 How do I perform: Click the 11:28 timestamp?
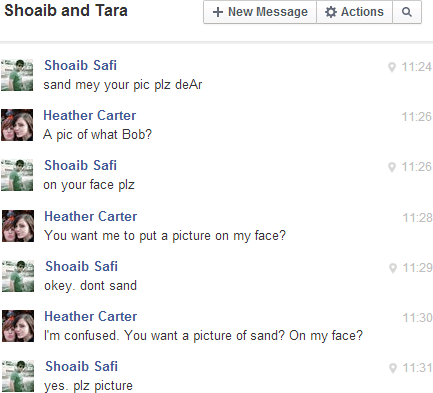pyautogui.click(x=418, y=218)
